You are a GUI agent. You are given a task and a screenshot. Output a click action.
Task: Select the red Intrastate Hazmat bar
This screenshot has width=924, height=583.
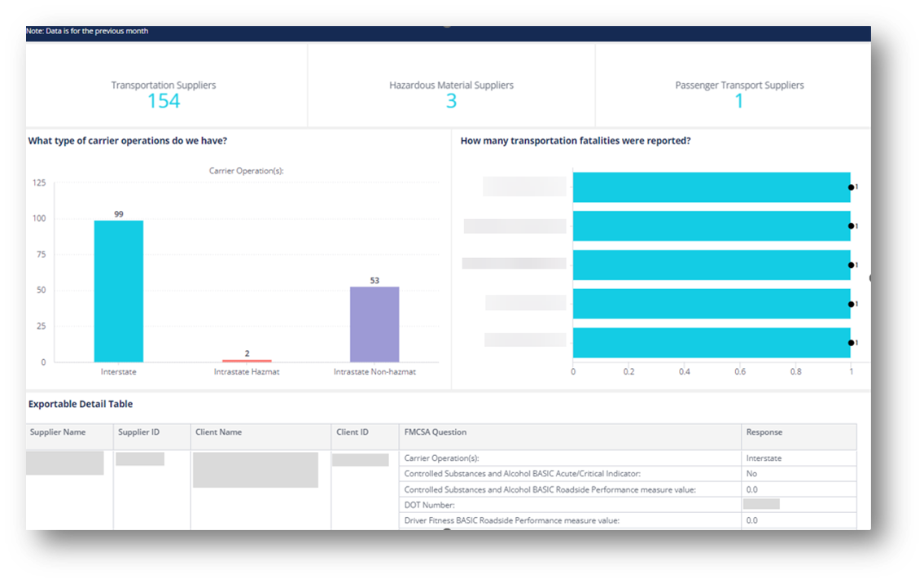point(247,360)
